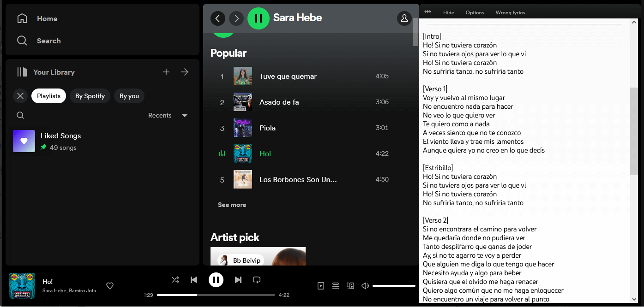This screenshot has width=644, height=307.
Task: Go forward with the right chevron
Action: (236, 18)
